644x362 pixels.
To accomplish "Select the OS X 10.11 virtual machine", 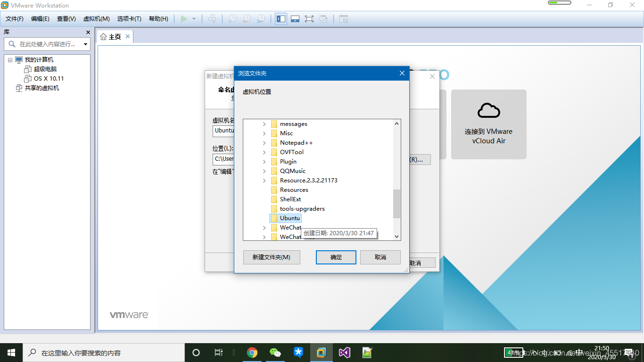I will 49,79.
